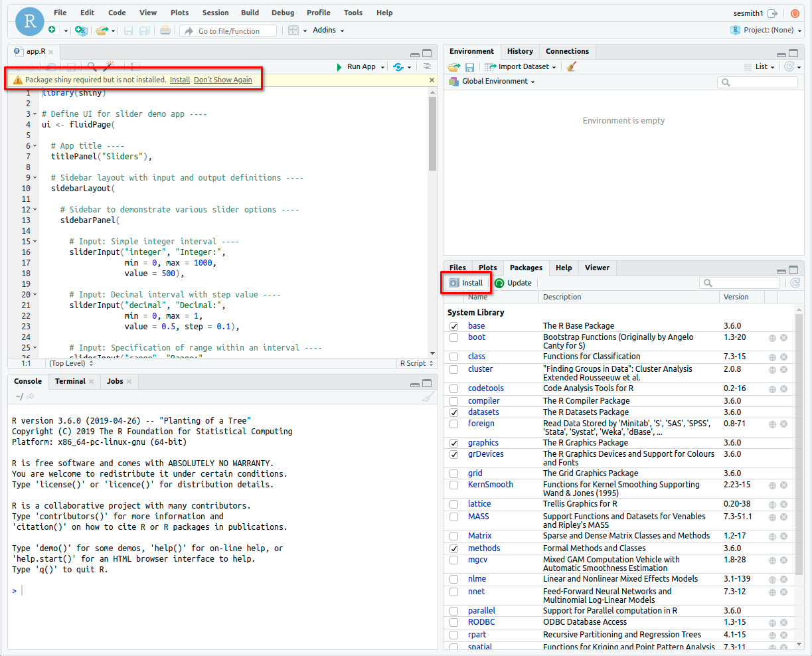Print the current file using the printer icon
Screen dimensions: 812x656
165,30
